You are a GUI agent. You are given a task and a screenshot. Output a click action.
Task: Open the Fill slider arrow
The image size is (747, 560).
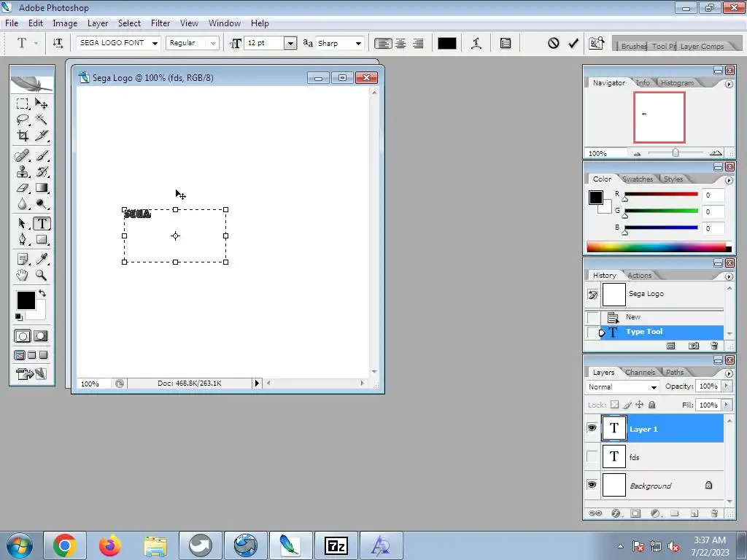coord(727,405)
